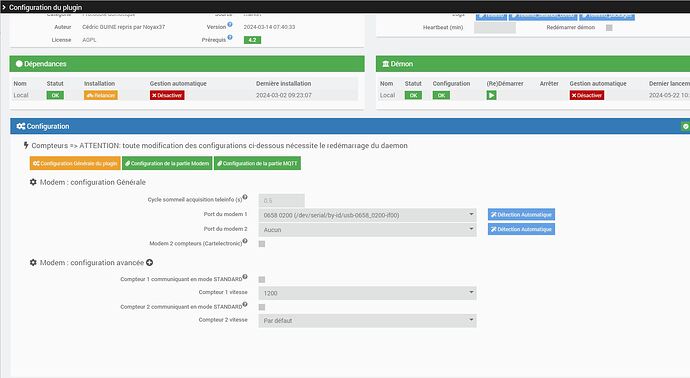Click the gear icon of Modem configuration avancée

(33, 263)
